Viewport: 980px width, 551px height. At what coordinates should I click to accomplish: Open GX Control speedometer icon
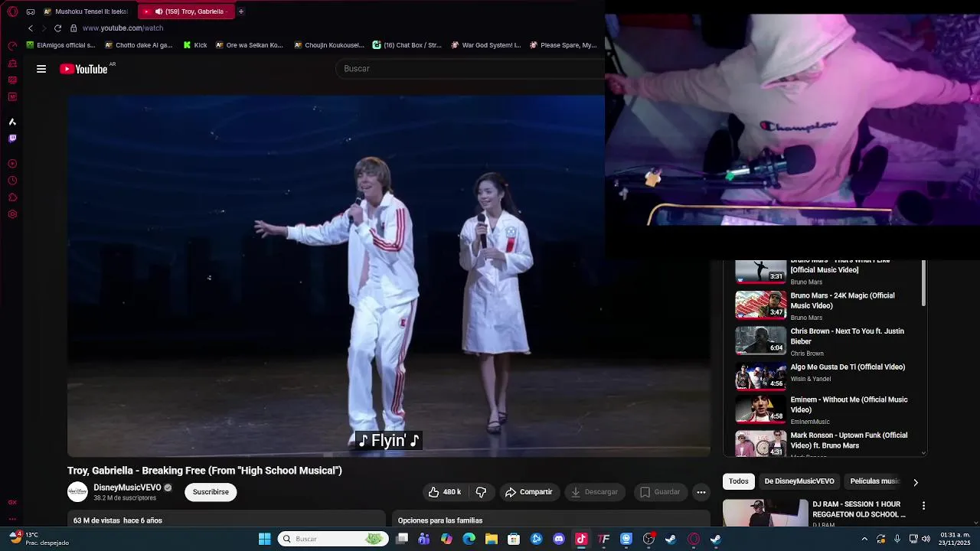(12, 46)
